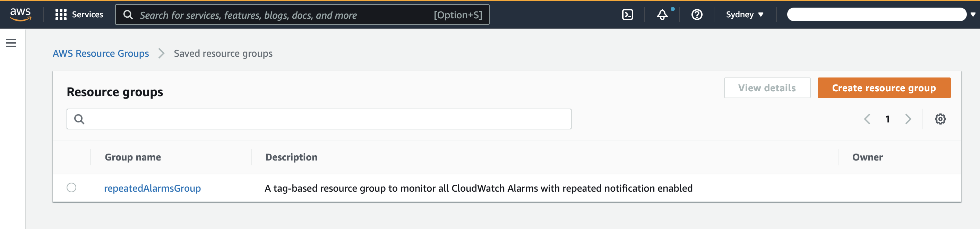Click the Create resource group button
Viewport: 980px width, 229px height.
(884, 88)
